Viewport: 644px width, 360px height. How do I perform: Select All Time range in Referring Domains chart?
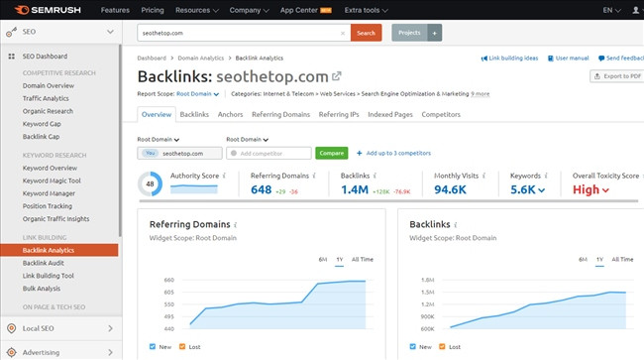click(363, 259)
